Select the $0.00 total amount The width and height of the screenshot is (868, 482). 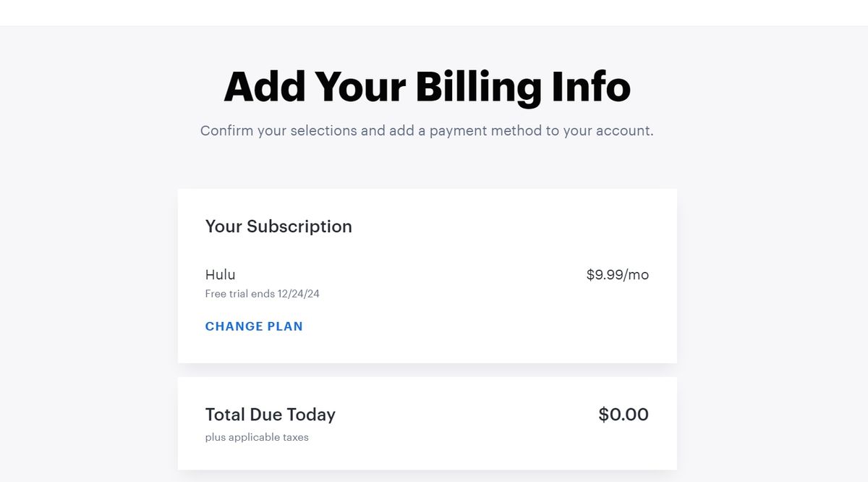(624, 414)
